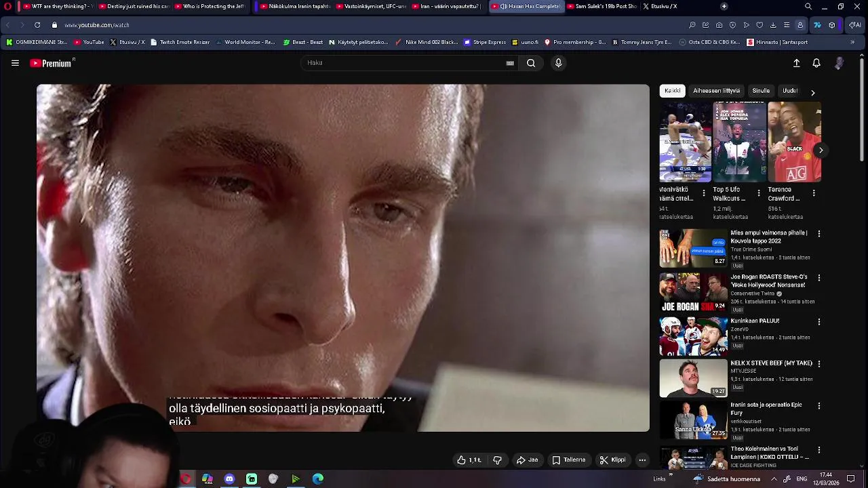Click the on-screen keyboard icon in search

pos(510,63)
